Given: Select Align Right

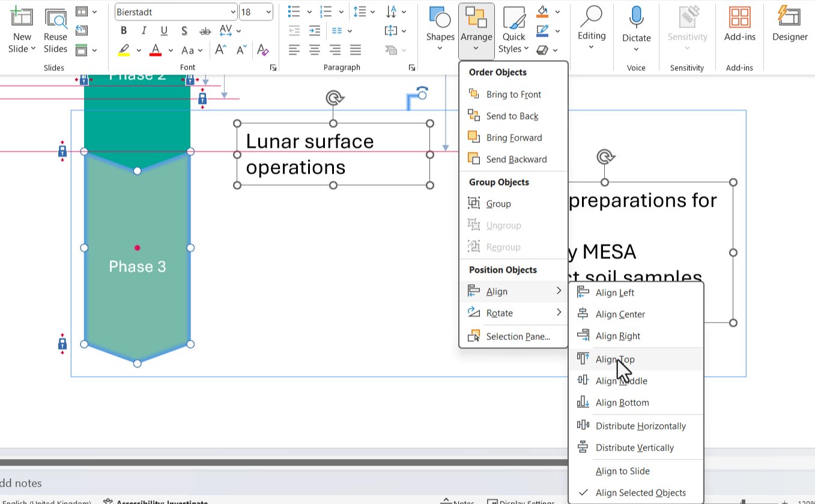Looking at the screenshot, I should (x=636, y=336).
